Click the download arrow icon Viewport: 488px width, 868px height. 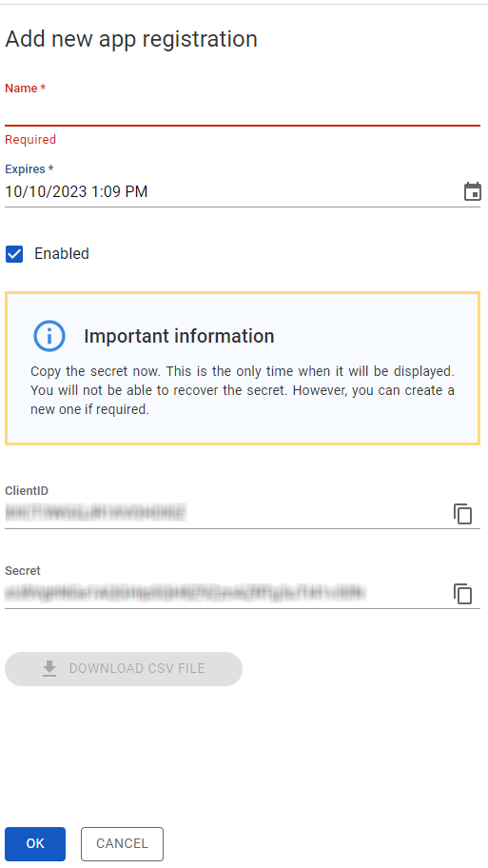click(49, 669)
